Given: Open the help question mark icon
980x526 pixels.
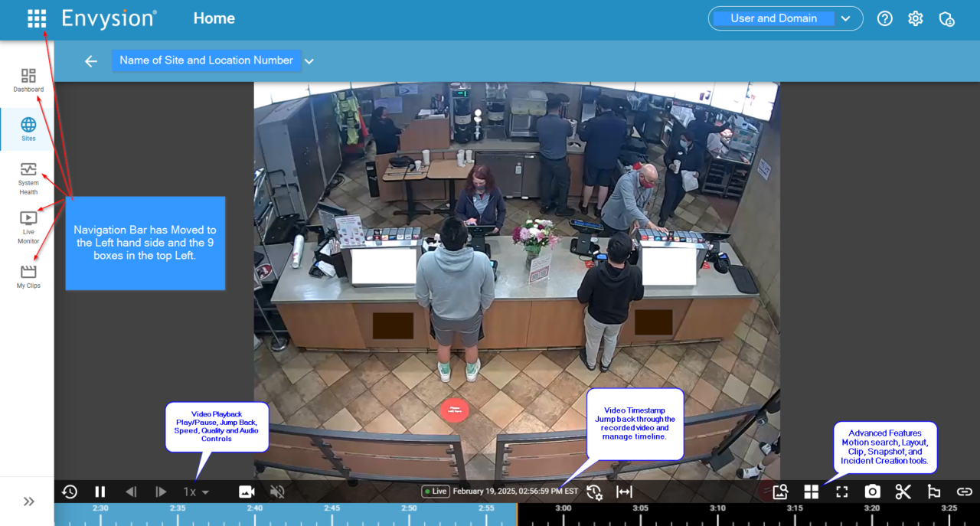Looking at the screenshot, I should click(x=885, y=18).
